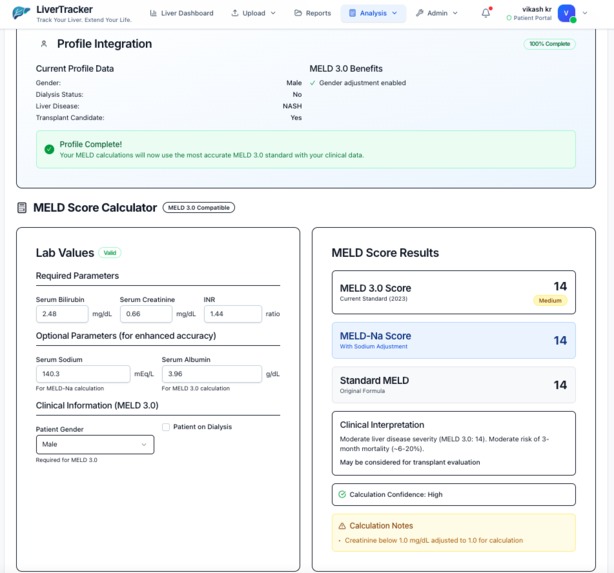Click the Clinical Interpretation box
Viewport: 614px width, 573px height.
453,443
